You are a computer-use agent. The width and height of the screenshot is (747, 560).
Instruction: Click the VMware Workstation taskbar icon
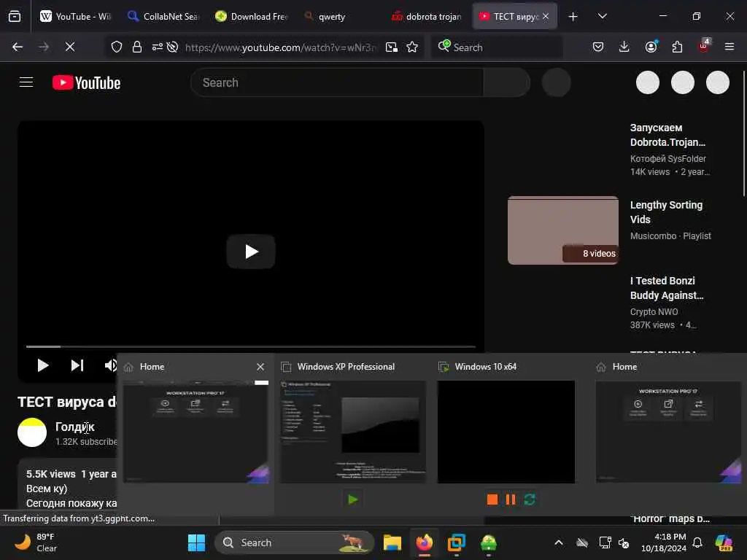(x=457, y=542)
